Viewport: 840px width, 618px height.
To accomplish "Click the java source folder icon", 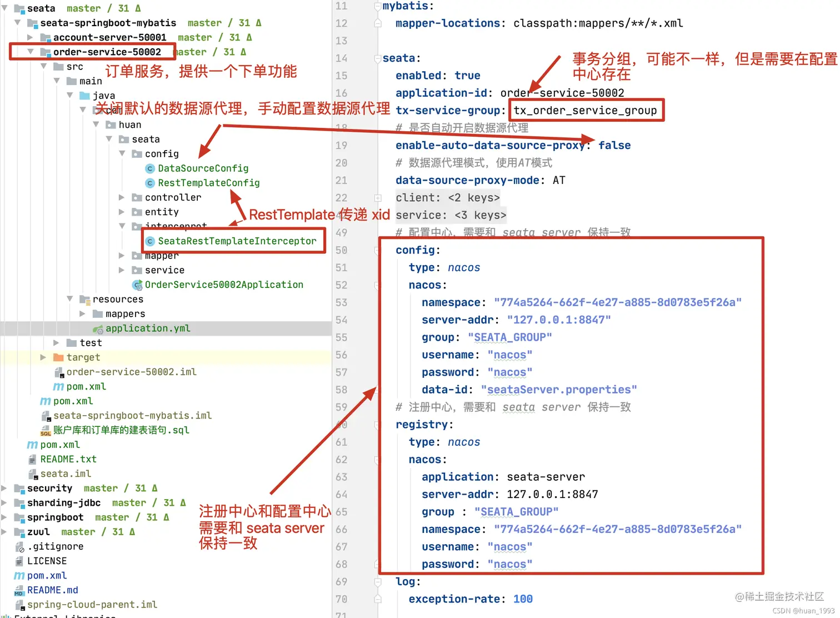I will click(x=84, y=96).
